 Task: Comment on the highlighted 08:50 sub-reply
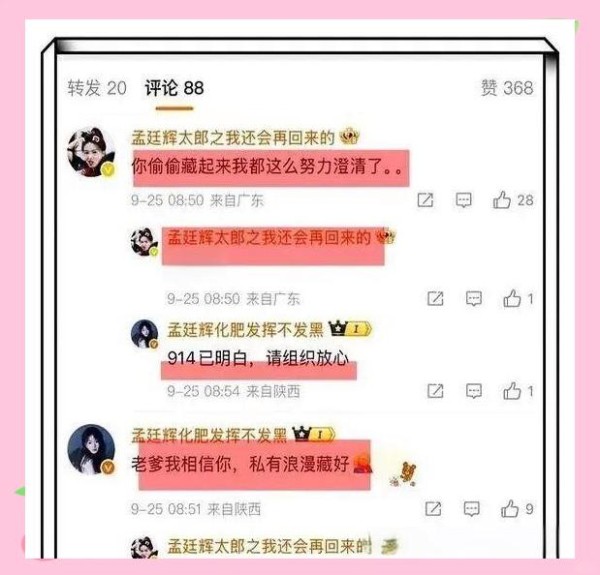coord(474,298)
